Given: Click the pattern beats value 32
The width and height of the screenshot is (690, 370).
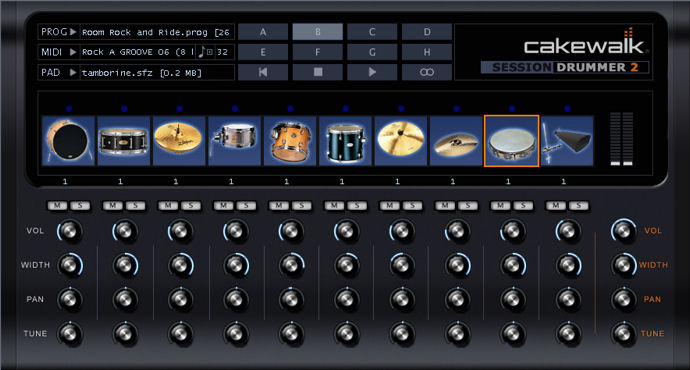Looking at the screenshot, I should click(x=222, y=52).
